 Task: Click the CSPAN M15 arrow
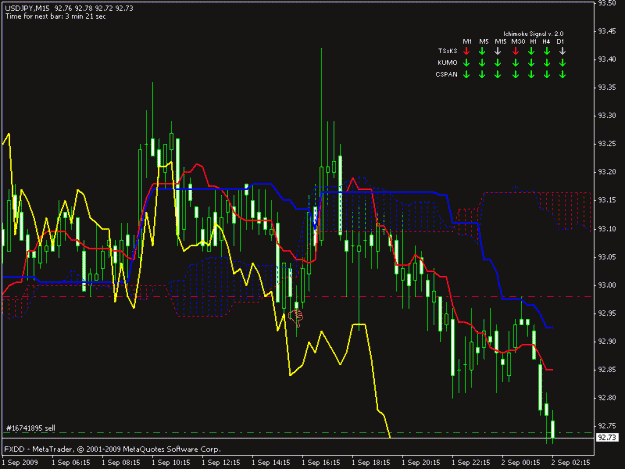coord(497,74)
